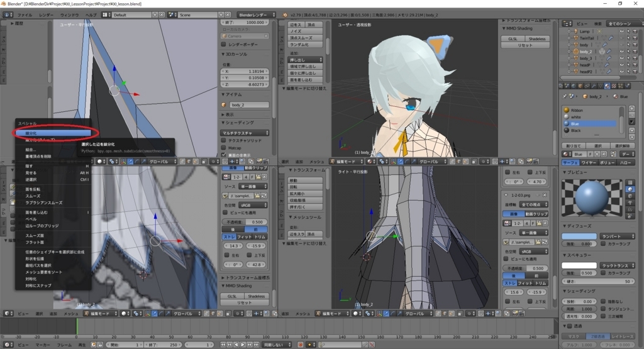Image resolution: width=644 pixels, height=349 pixels.
Task: Open the Blenderレンダー engine dropdown
Action: 257,15
